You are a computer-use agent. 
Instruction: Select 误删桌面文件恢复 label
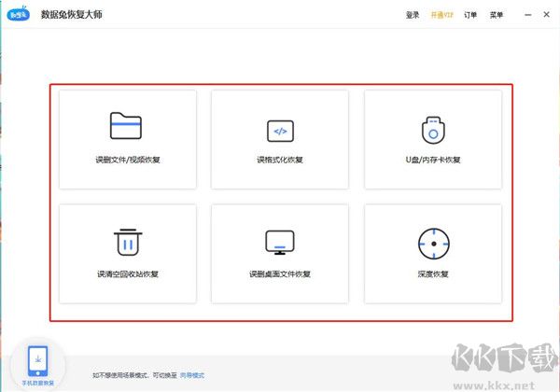point(280,274)
